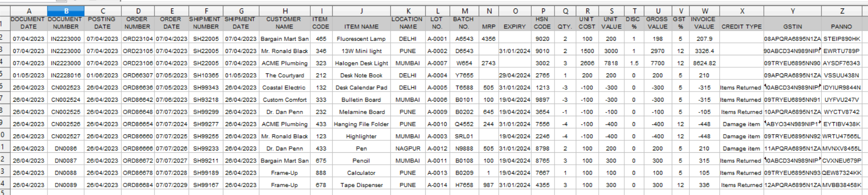Select HSN code 9020

[x=542, y=39]
